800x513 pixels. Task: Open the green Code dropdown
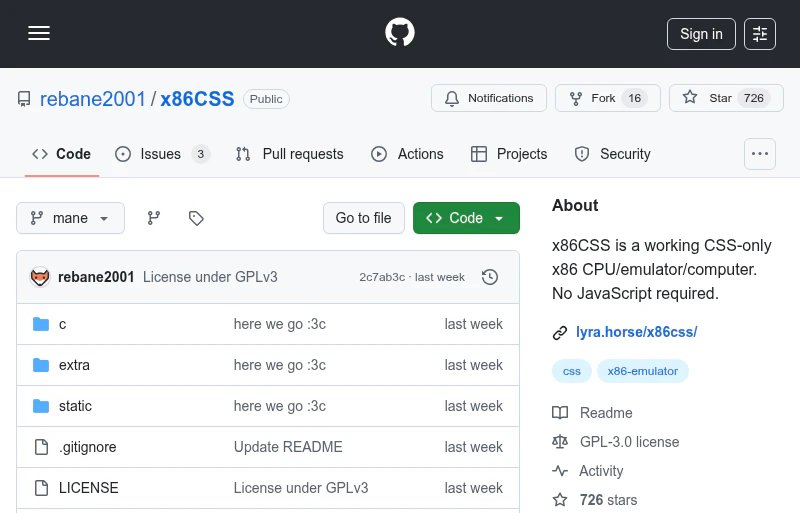click(466, 218)
